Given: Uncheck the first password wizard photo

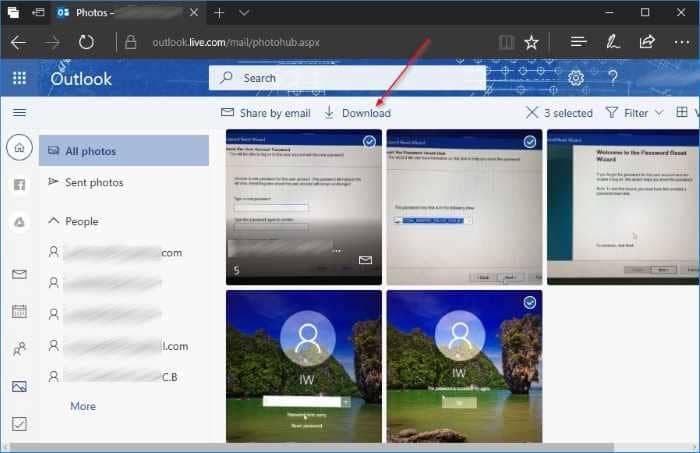Looking at the screenshot, I should coord(369,141).
